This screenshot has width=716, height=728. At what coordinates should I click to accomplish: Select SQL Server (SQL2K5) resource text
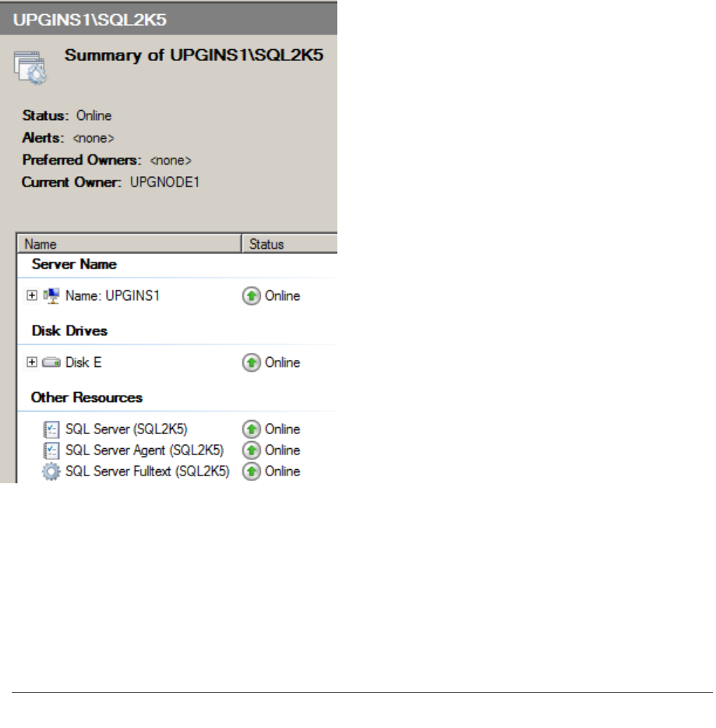[126, 429]
